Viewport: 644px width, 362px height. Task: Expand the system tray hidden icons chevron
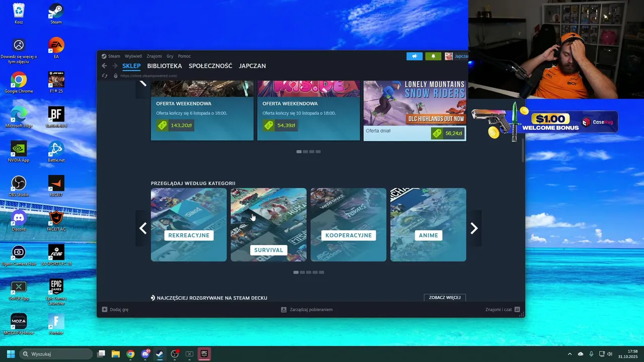point(570,354)
